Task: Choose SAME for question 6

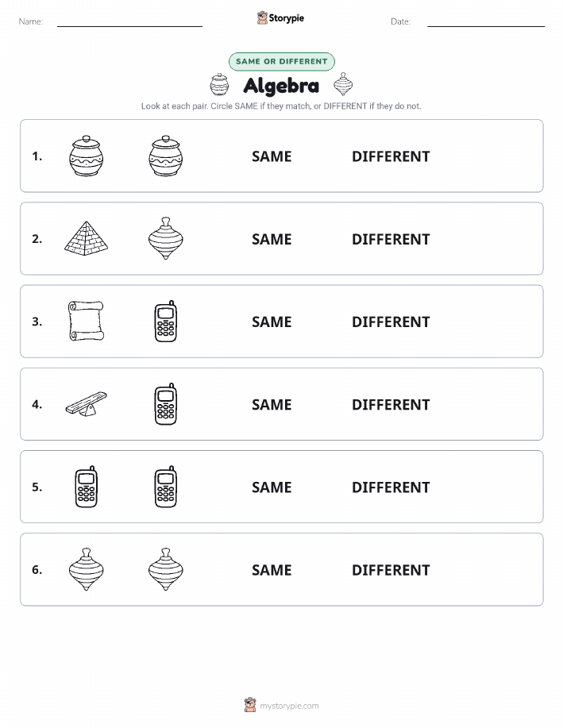Action: tap(272, 570)
